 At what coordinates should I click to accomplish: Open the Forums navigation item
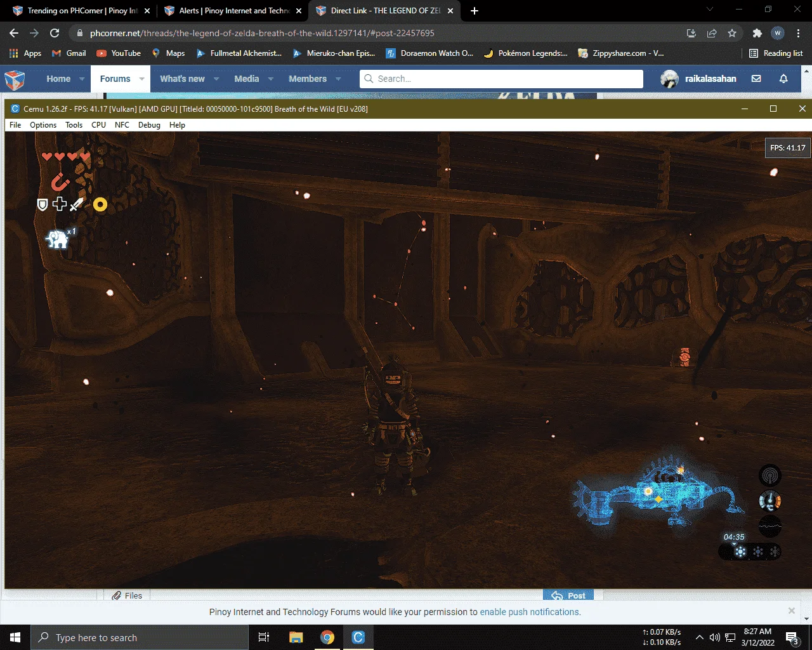click(115, 79)
